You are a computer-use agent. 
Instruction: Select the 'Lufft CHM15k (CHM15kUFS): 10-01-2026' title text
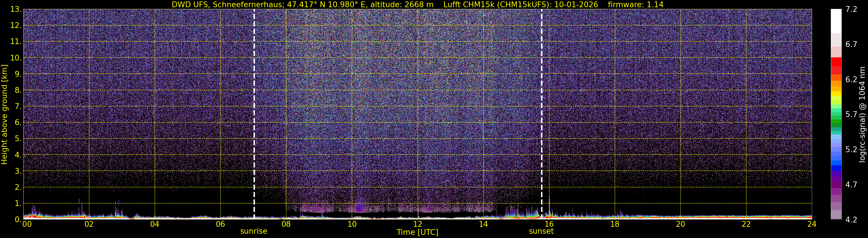click(x=521, y=5)
